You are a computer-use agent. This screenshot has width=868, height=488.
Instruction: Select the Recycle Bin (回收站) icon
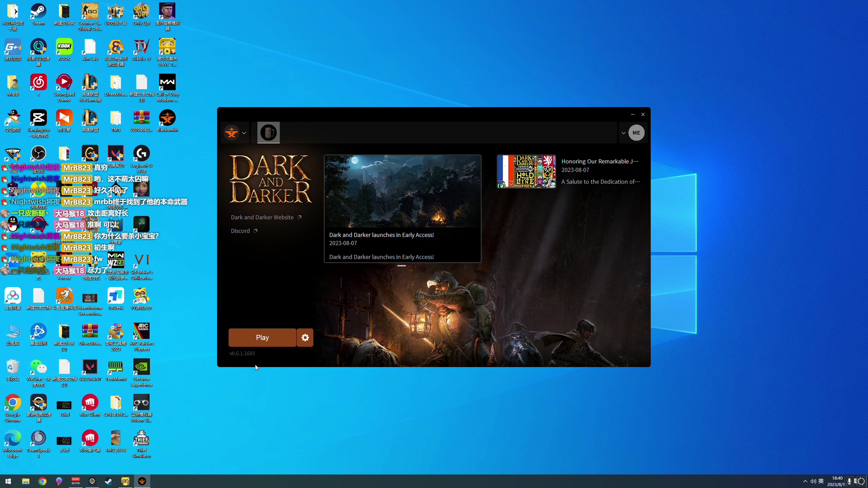pyautogui.click(x=13, y=370)
